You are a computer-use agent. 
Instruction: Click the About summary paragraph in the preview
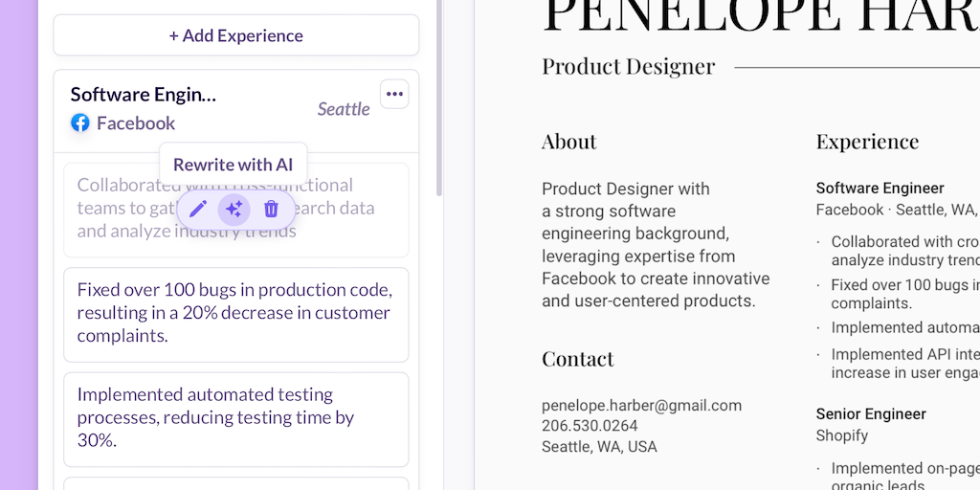656,245
